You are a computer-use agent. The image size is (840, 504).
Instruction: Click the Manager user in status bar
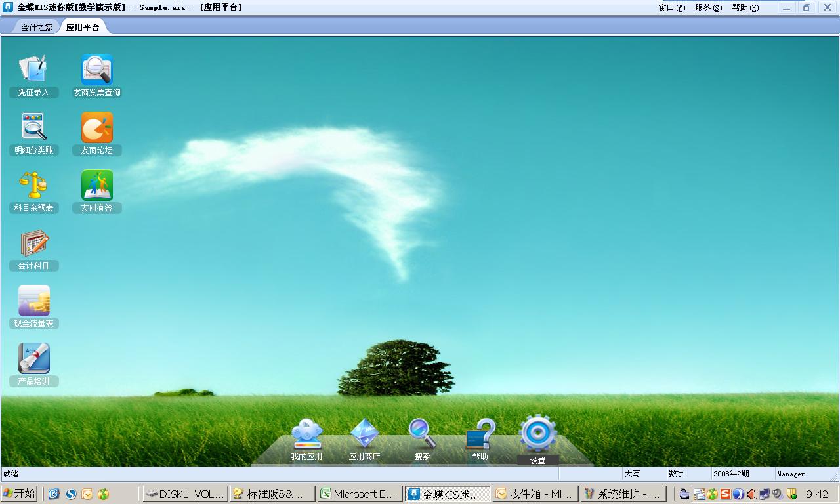791,474
